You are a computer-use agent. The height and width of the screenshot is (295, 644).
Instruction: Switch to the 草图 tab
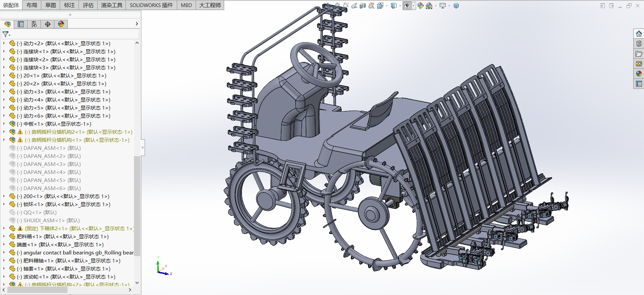(51, 5)
